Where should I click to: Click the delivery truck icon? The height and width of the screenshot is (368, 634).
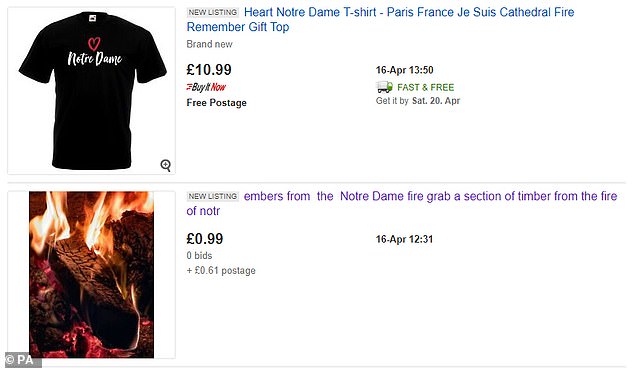[384, 87]
